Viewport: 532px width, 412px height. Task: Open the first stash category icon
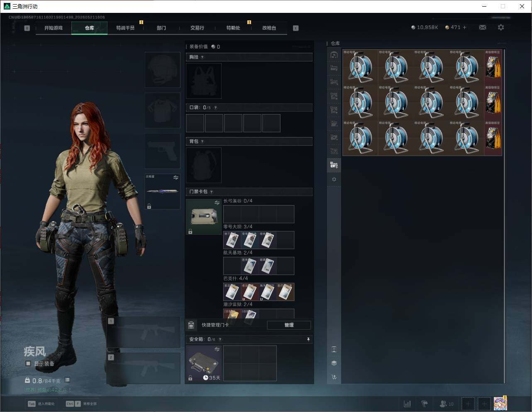click(334, 55)
